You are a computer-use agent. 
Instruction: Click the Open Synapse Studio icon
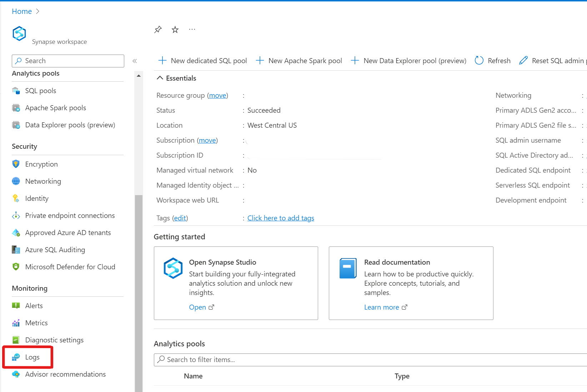coord(173,268)
